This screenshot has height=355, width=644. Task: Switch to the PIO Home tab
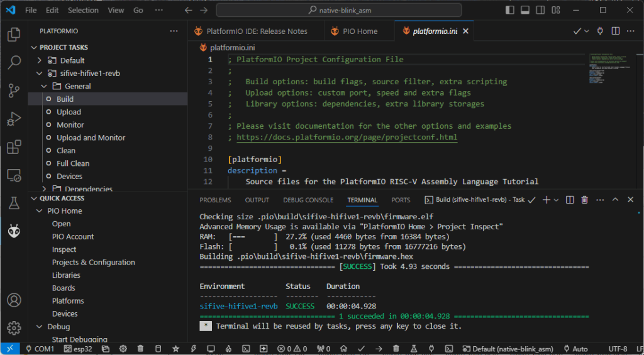pyautogui.click(x=360, y=31)
